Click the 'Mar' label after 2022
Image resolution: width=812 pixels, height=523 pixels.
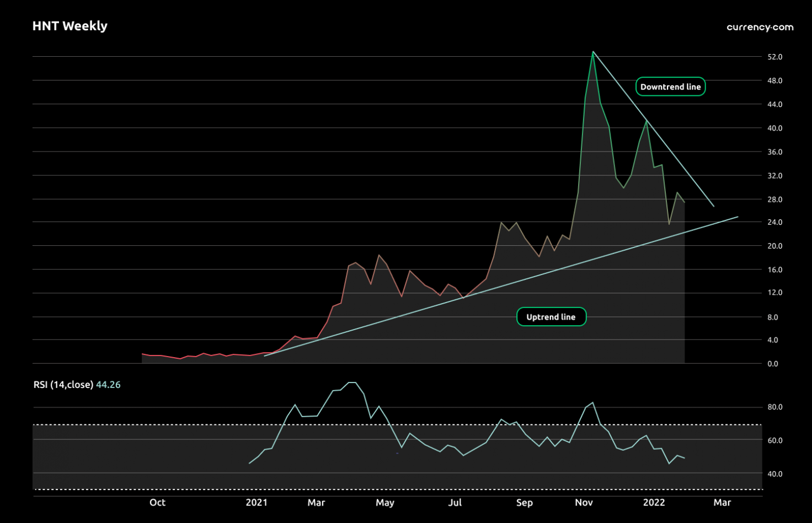[722, 502]
